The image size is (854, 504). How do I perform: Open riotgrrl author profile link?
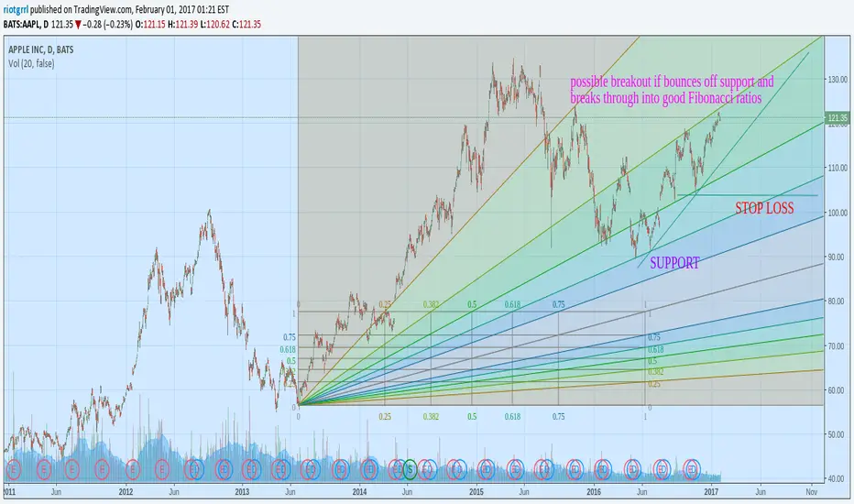(16, 10)
